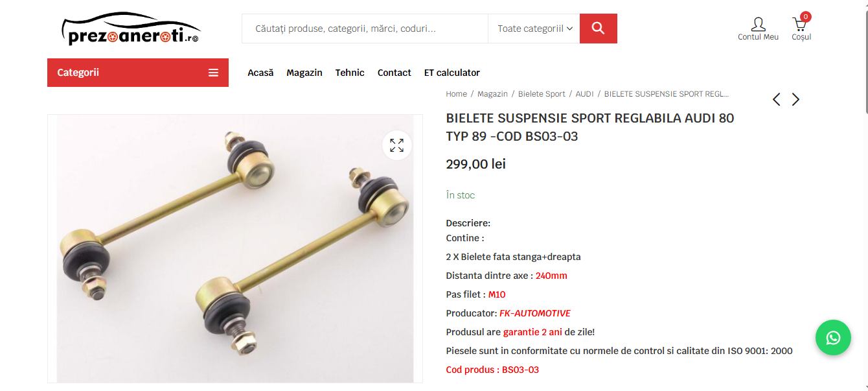Open the Acasă menu item
Screen dimensions: 868x391
click(260, 73)
